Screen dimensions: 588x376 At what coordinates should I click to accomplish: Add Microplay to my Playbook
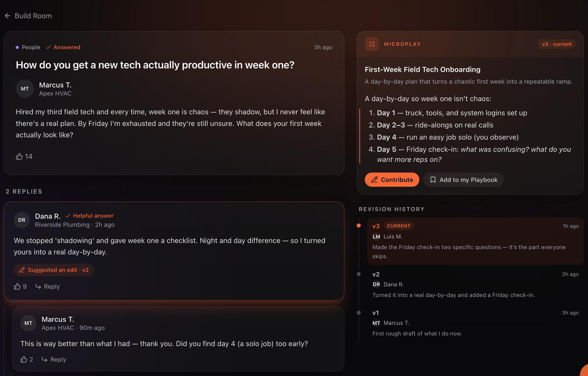coord(463,180)
